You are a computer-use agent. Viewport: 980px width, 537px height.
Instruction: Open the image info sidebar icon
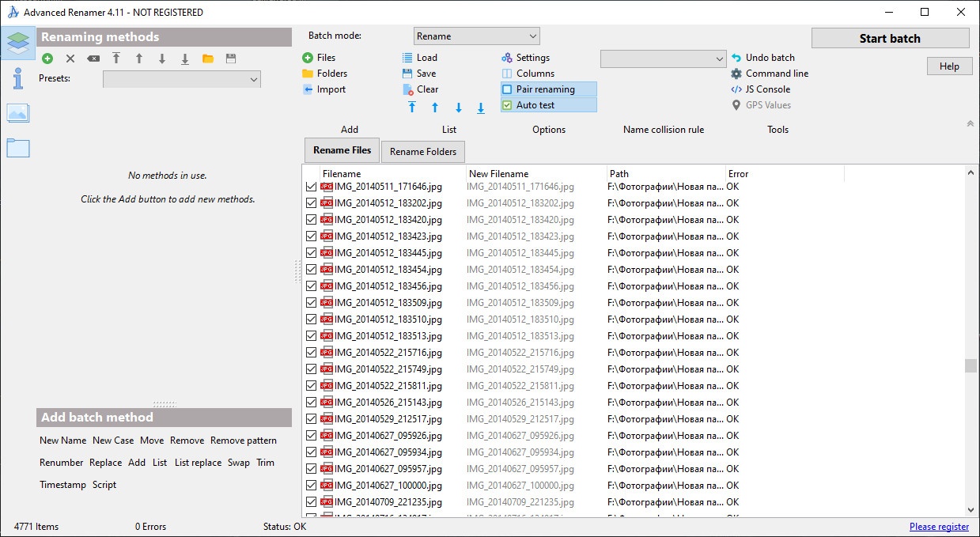click(17, 113)
